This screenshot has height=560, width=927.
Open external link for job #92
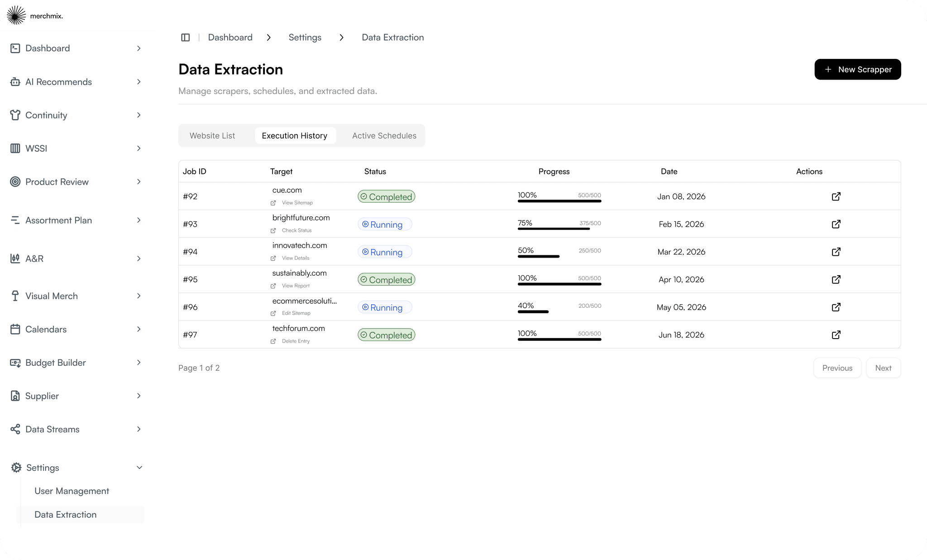pos(836,196)
